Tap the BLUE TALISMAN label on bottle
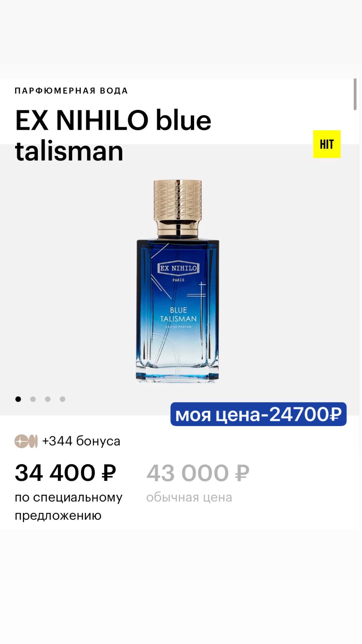Screen dimensions: 362x644 [178, 314]
